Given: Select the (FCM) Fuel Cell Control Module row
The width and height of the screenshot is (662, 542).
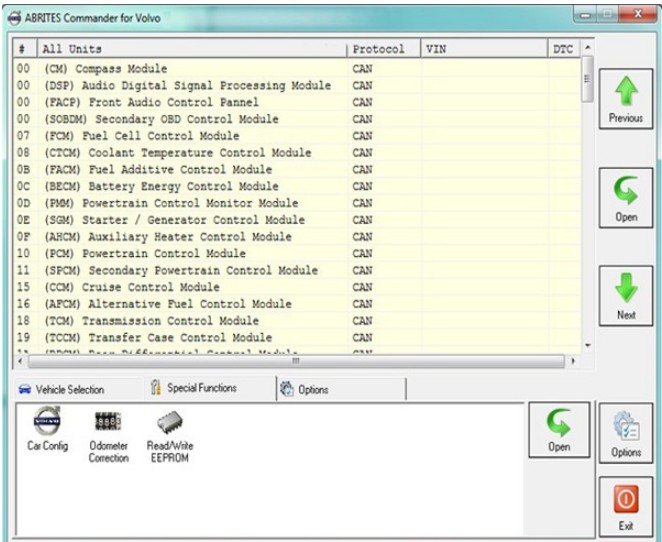Looking at the screenshot, I should (x=297, y=136).
